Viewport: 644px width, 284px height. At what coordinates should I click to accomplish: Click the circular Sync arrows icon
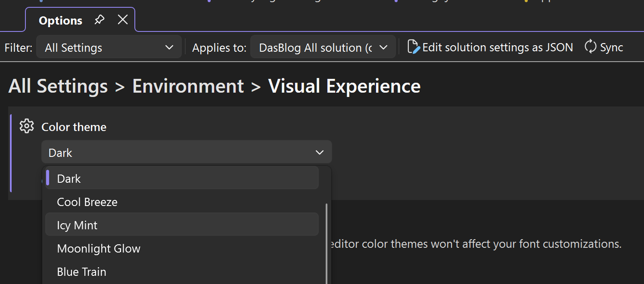tap(590, 47)
